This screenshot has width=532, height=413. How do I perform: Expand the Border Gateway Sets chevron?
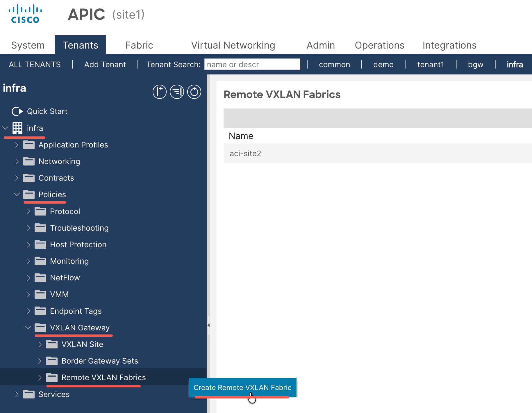(40, 361)
